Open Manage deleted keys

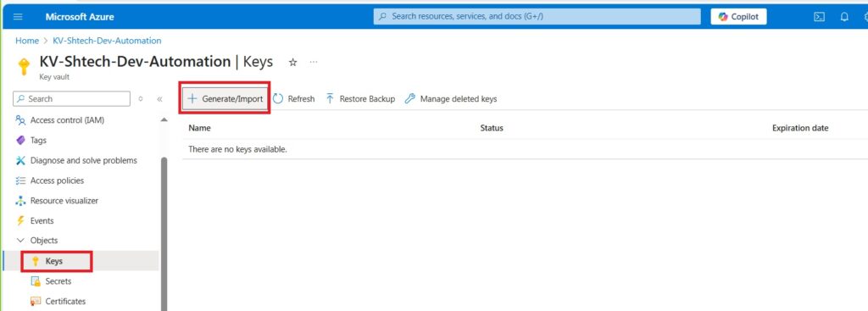(x=451, y=99)
